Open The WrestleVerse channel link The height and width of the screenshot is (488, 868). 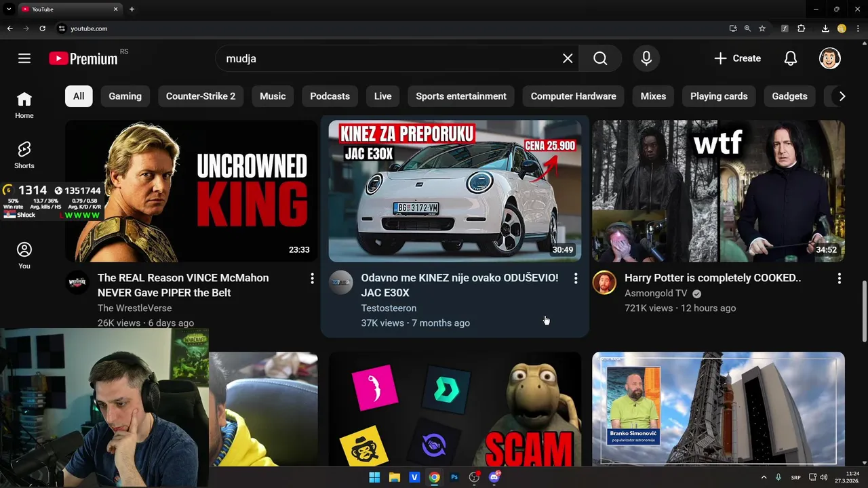pos(134,308)
